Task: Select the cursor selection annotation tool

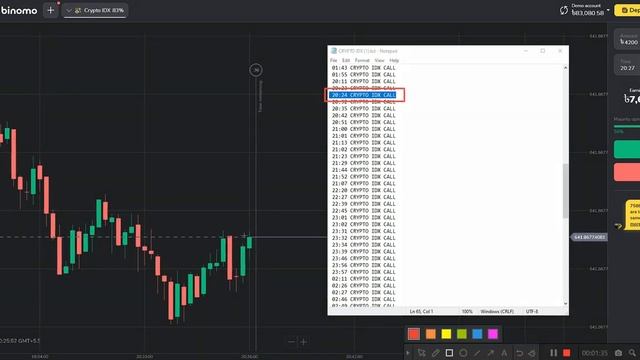Action: pos(421,353)
